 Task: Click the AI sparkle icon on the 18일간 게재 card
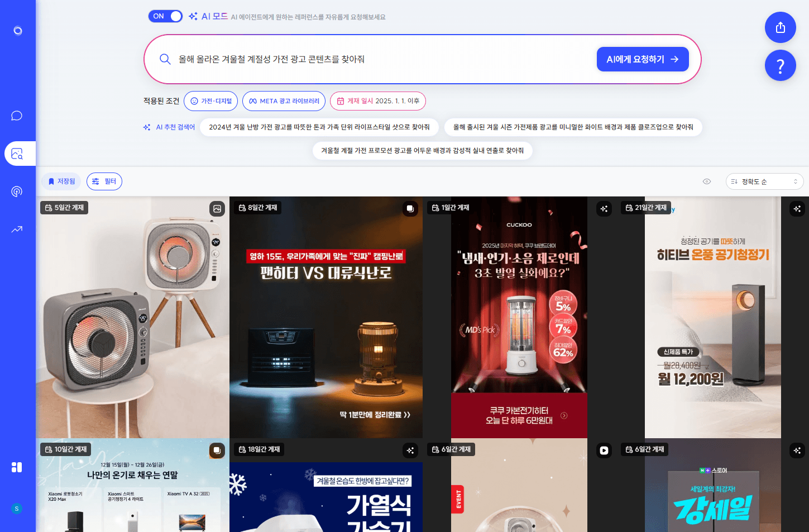(410, 450)
